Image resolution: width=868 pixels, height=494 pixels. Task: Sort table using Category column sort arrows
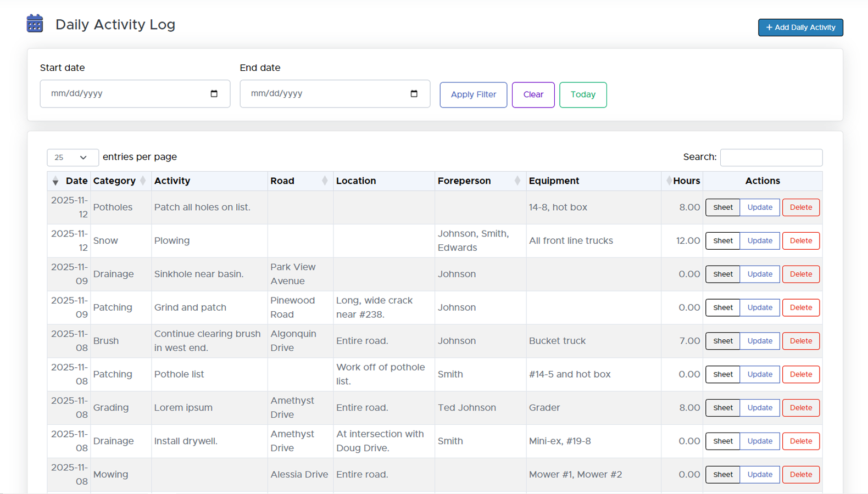143,181
